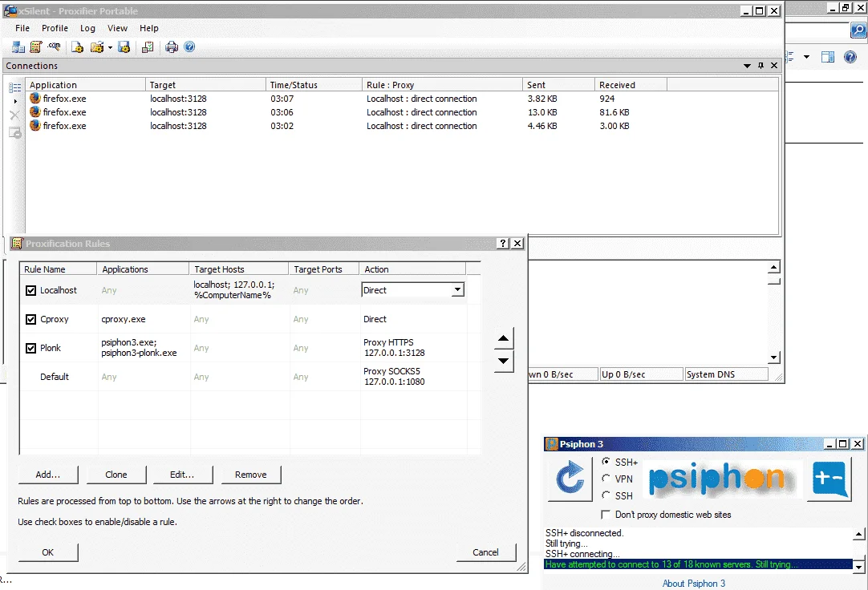This screenshot has width=868, height=590.
Task: Click the firefox.exe icon in 03:06 row
Action: [34, 111]
